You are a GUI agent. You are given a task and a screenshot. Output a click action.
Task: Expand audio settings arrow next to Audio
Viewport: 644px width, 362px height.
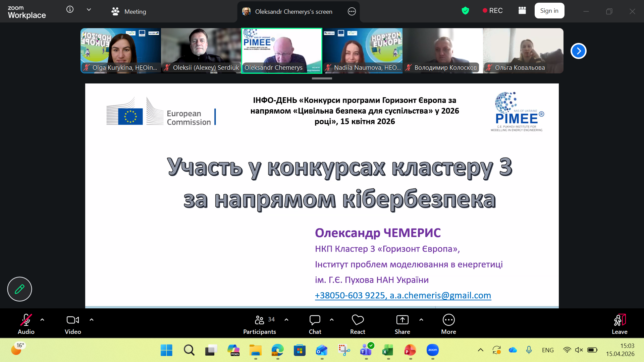point(42,320)
